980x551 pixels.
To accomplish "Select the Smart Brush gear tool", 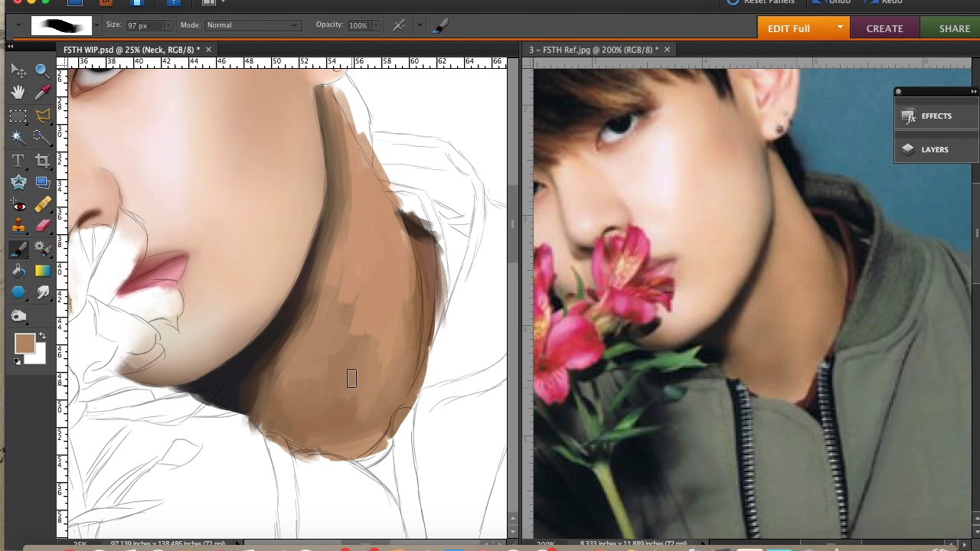I will (x=42, y=249).
